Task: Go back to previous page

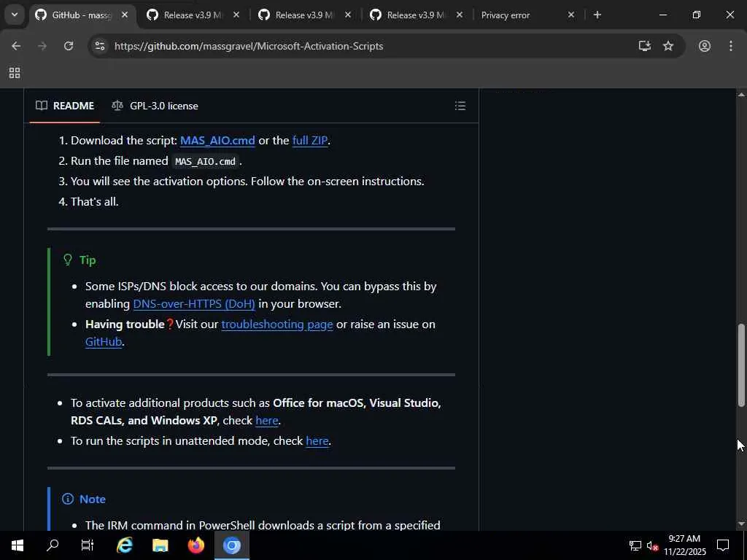Action: (x=16, y=46)
